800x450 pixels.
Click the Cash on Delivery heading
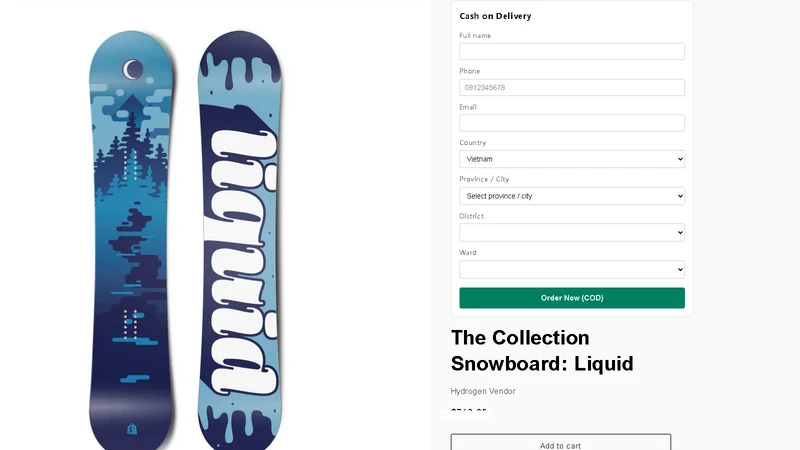(x=495, y=16)
